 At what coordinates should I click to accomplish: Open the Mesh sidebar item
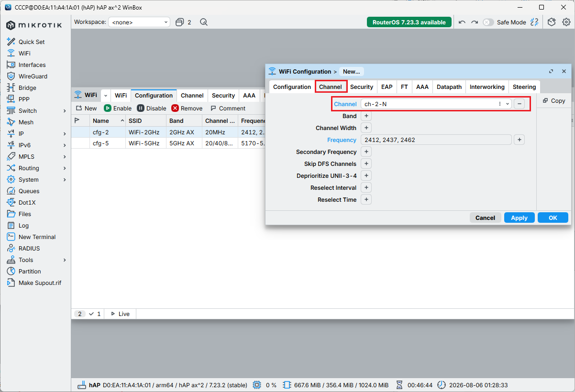[x=26, y=122]
